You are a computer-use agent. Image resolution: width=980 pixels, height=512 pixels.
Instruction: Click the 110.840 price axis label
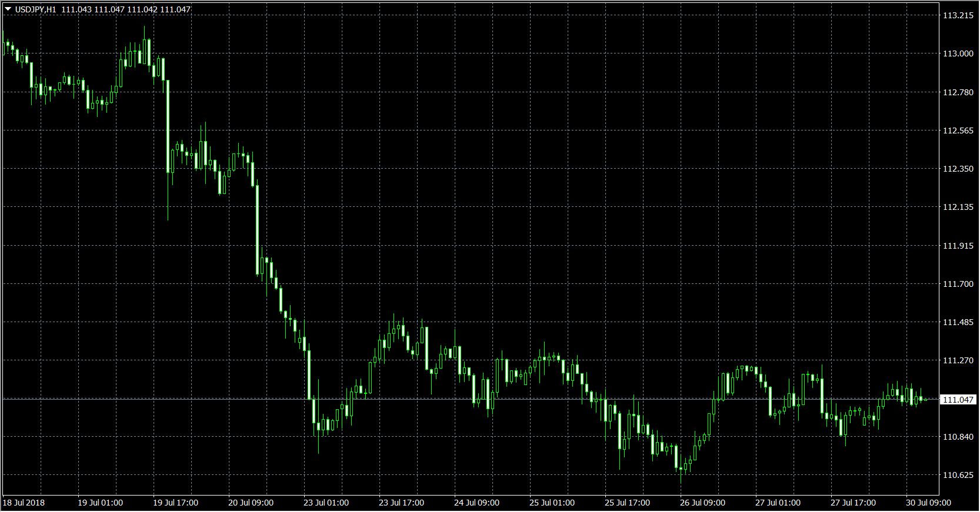click(x=958, y=437)
